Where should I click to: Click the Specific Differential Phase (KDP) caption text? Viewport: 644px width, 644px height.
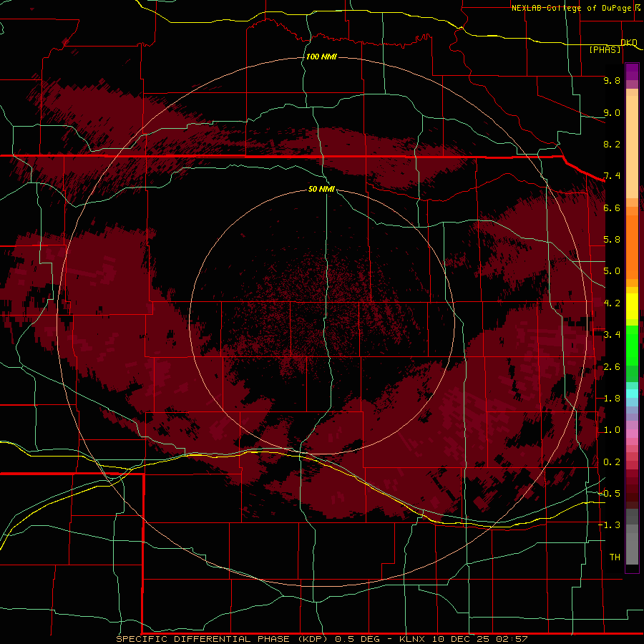click(x=222, y=639)
